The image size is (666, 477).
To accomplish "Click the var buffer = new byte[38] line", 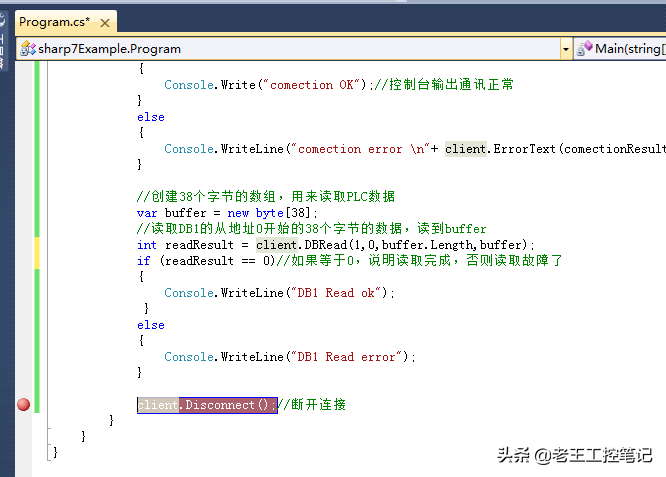I will pos(227,213).
